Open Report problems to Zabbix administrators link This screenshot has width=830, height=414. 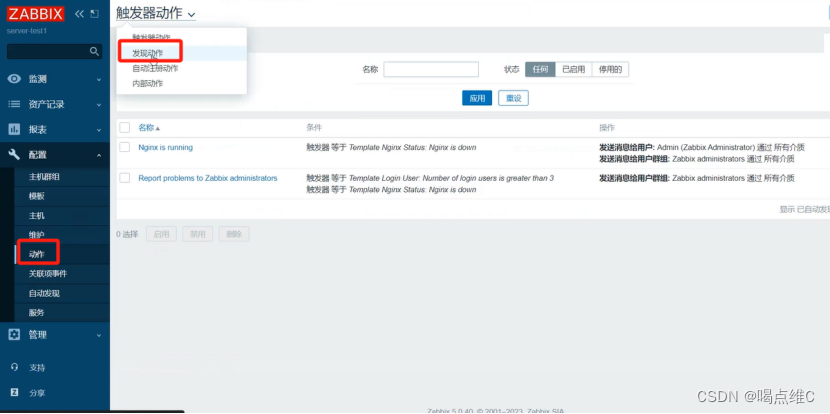tap(208, 178)
